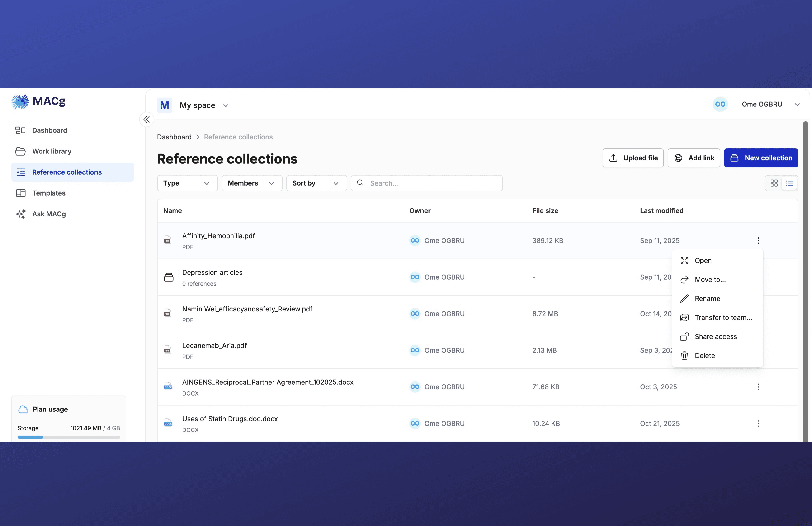Screen dimensions: 812x526
Task: Focus the Search... input field
Action: 426,183
